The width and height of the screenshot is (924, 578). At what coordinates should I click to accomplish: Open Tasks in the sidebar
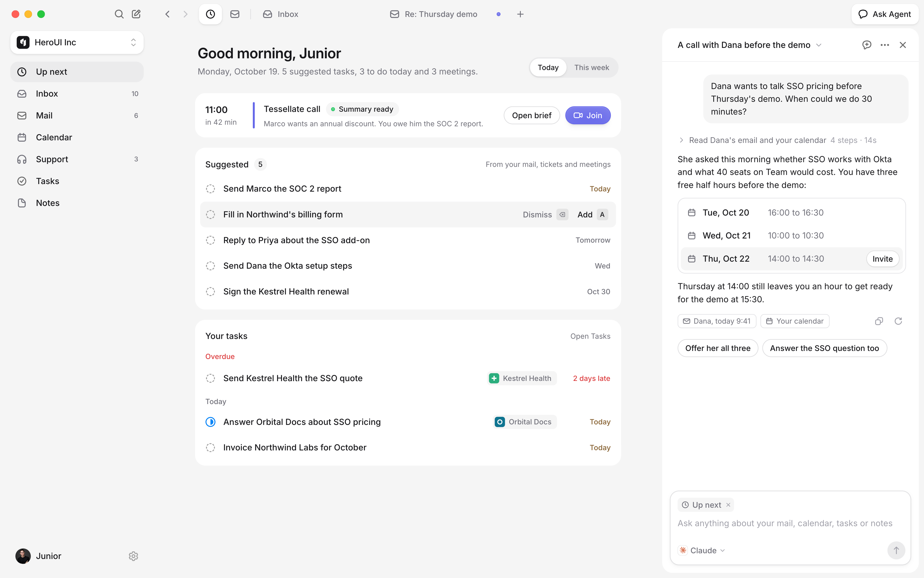(77, 181)
